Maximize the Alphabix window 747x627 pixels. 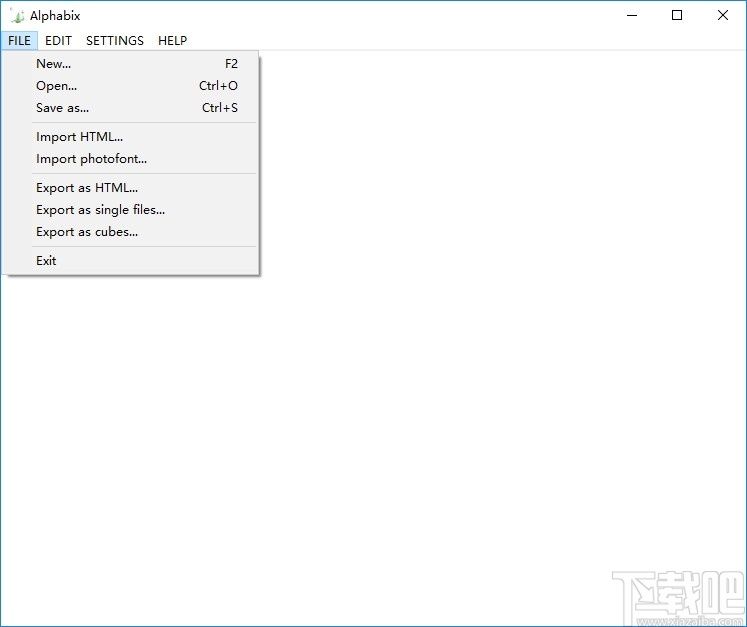point(676,15)
